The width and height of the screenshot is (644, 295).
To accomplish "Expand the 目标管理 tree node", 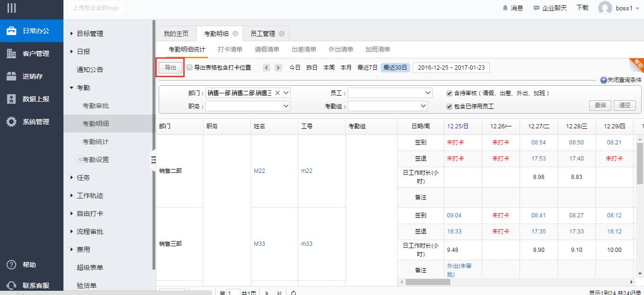I will (72, 34).
